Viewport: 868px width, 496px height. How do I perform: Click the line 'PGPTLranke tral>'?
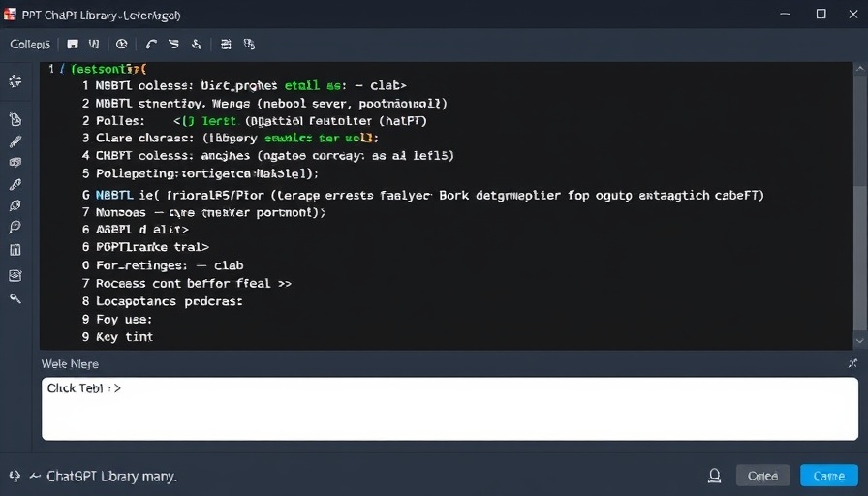[x=145, y=247]
